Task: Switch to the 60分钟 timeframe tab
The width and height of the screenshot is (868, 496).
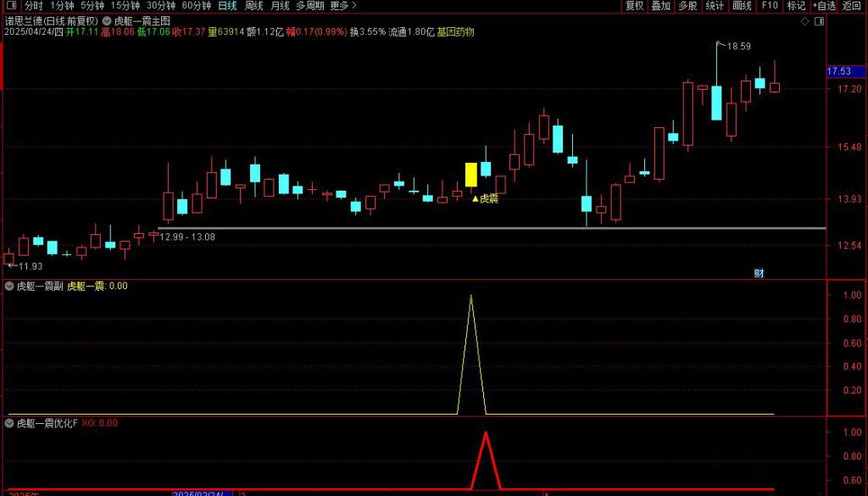Action: point(196,5)
